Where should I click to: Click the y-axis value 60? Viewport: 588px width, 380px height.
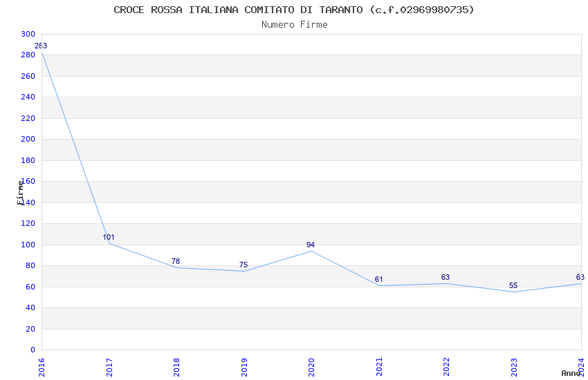point(30,287)
